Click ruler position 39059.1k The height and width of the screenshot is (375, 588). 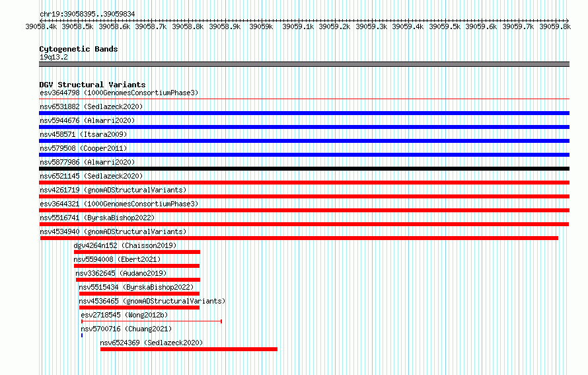[298, 26]
